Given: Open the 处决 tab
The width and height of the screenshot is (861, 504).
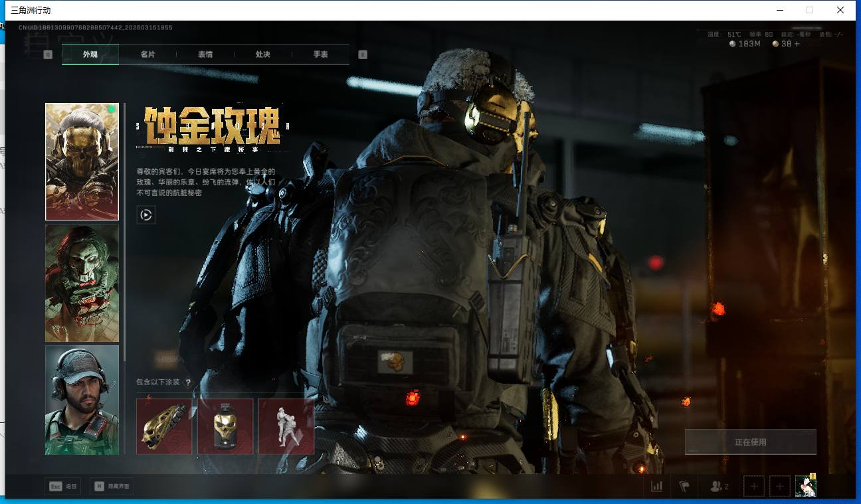Looking at the screenshot, I should click(x=263, y=54).
